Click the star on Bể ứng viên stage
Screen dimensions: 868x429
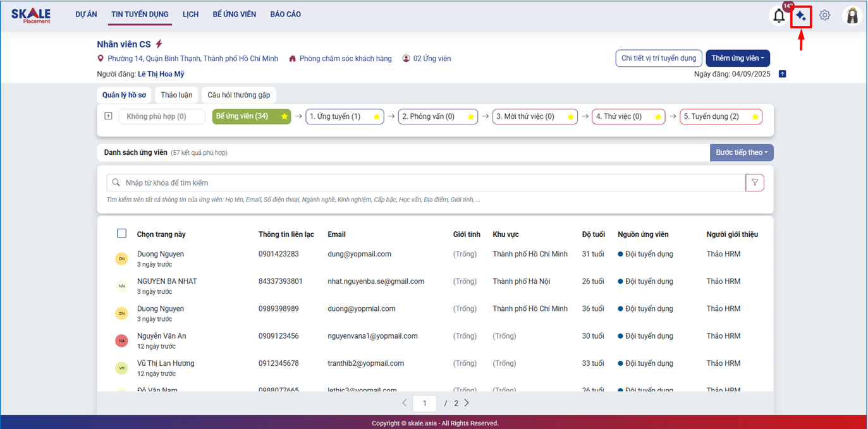(284, 117)
